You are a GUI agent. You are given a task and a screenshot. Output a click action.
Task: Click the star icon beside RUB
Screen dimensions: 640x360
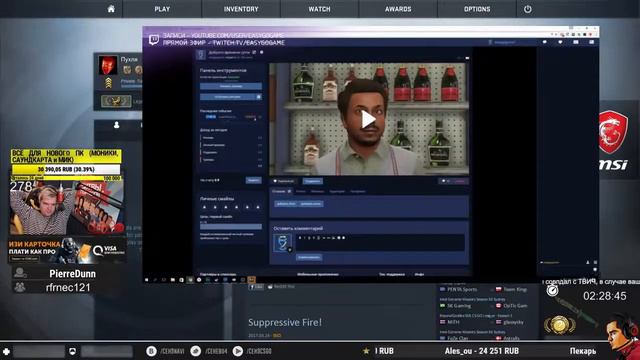coord(366,351)
